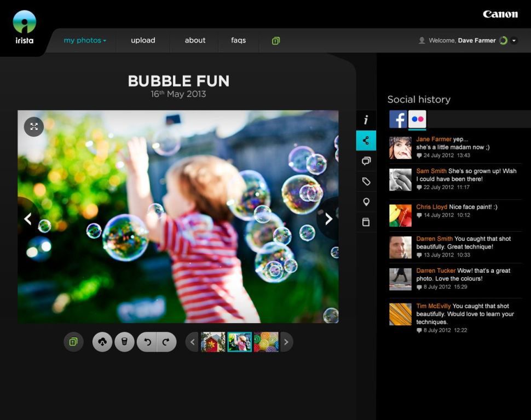This screenshot has height=420, width=531.
Task: Click the comment icon beside 13 July 2012
Action: pos(419,255)
